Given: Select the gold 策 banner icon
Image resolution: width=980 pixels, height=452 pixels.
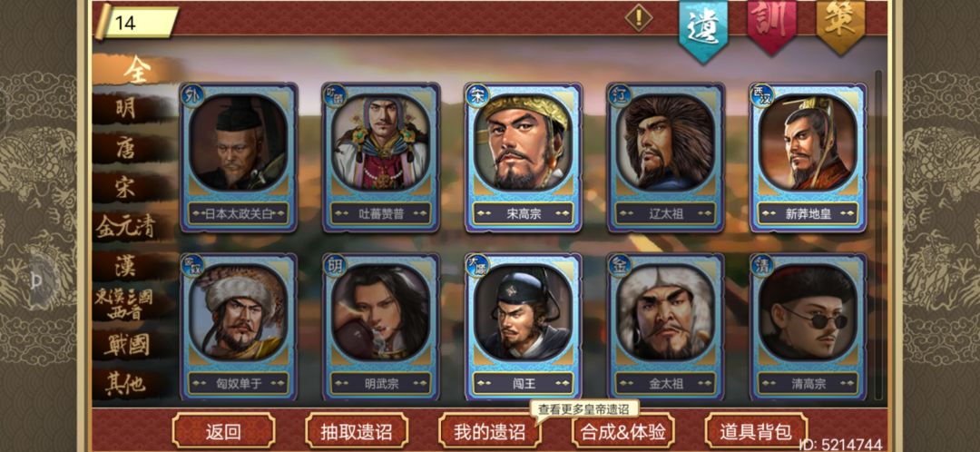Looking at the screenshot, I should [x=840, y=26].
